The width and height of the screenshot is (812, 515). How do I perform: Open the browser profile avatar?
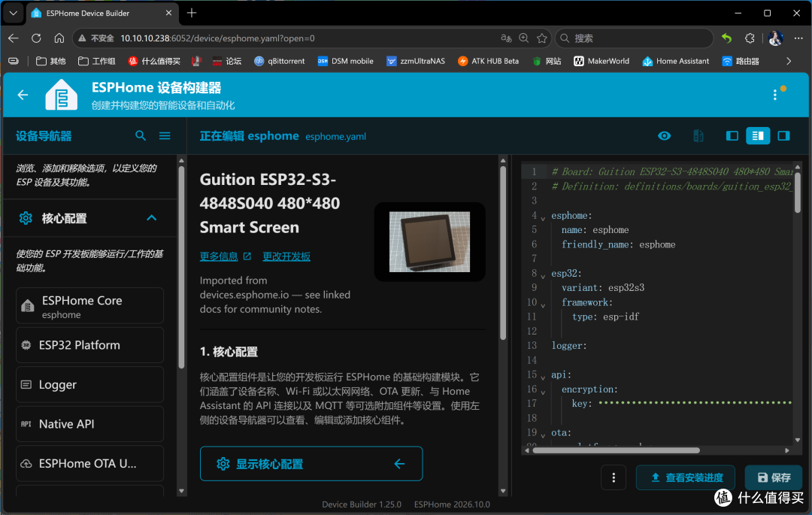point(775,38)
